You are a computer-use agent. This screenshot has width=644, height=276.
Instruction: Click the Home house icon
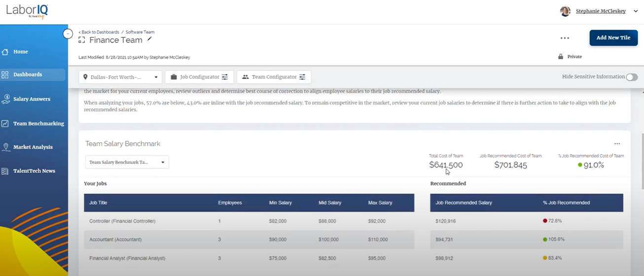[5, 52]
